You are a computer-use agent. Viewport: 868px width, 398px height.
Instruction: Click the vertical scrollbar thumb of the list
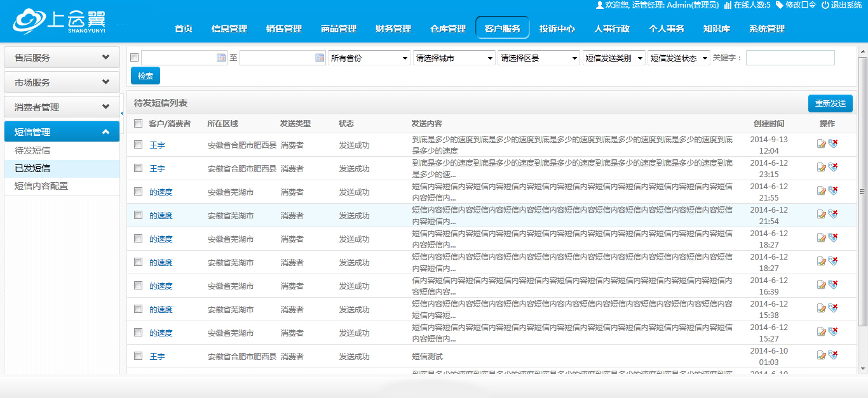[862, 192]
